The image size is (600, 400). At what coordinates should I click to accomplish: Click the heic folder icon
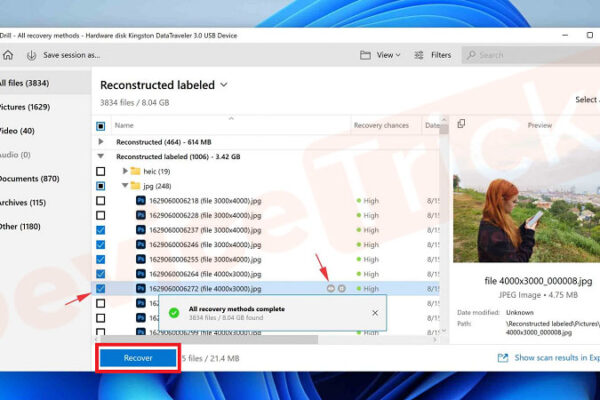click(x=135, y=171)
